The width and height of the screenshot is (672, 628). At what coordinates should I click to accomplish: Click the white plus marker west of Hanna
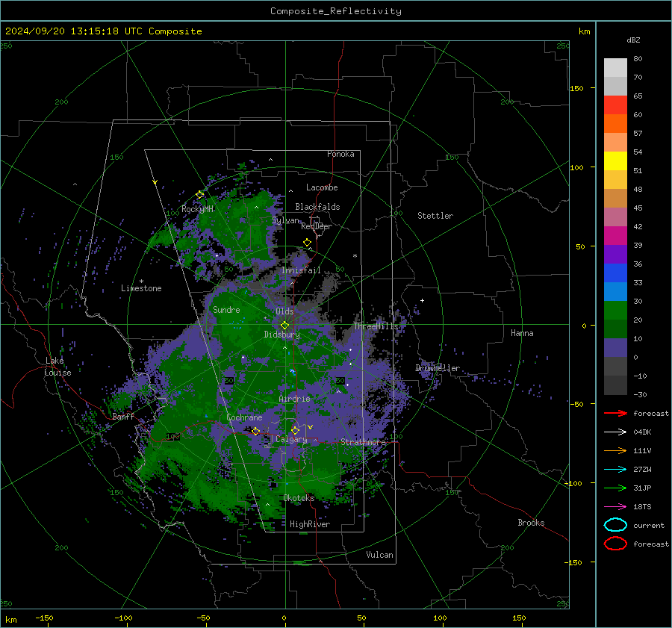(x=422, y=300)
